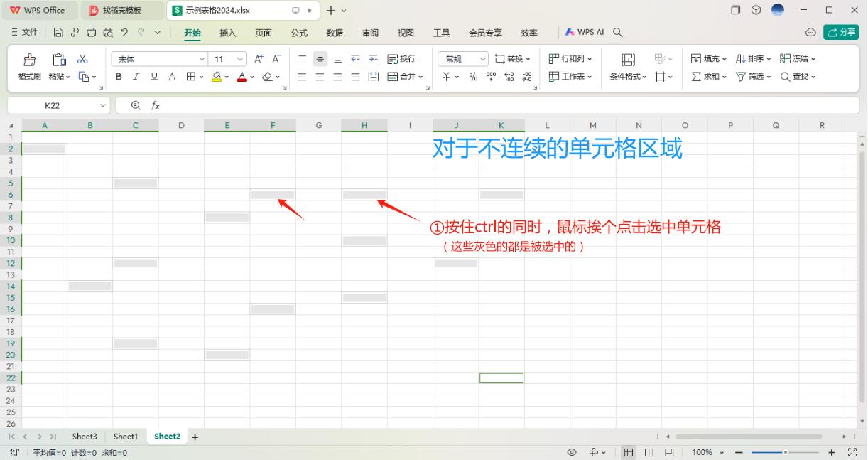The width and height of the screenshot is (868, 460).
Task: Expand the Borders dropdown arrow
Action: click(202, 77)
